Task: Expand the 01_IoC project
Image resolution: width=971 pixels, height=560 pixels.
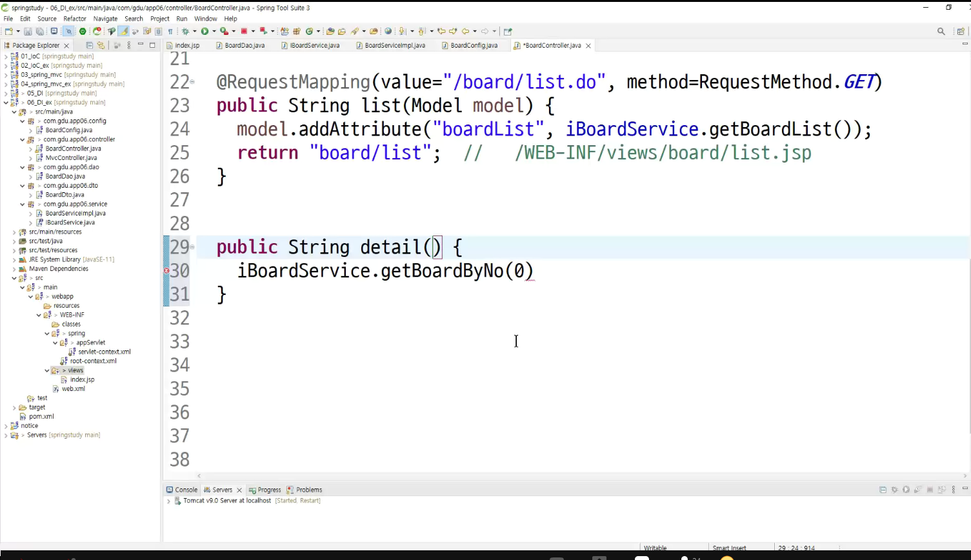Action: click(6, 56)
